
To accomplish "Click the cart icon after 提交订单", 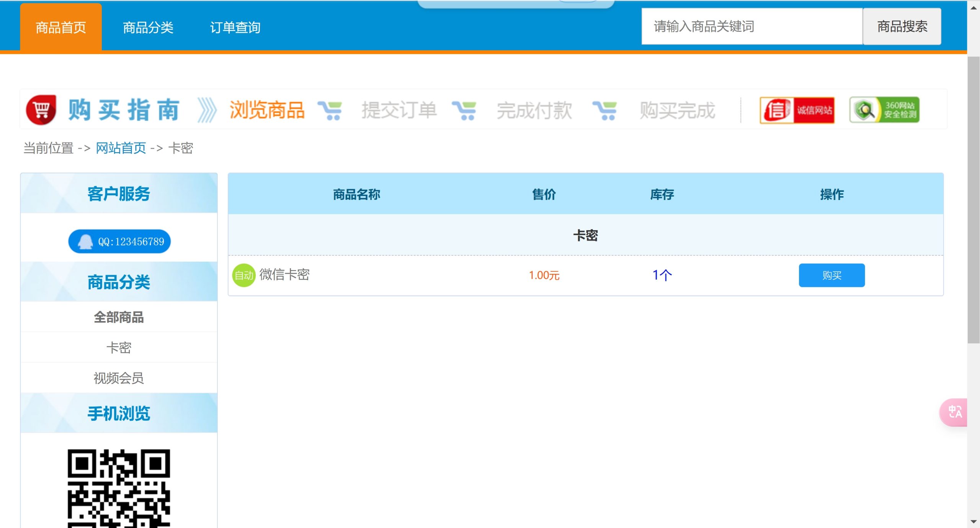I will click(x=464, y=111).
